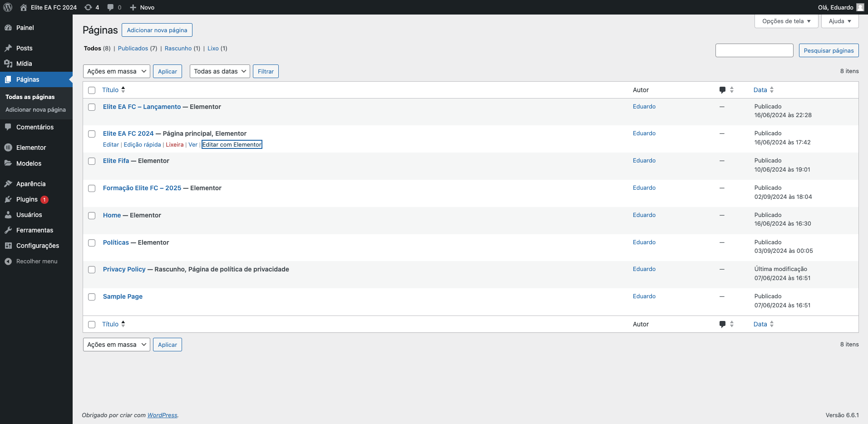Image resolution: width=868 pixels, height=424 pixels.
Task: Click the top Aplicar button
Action: (x=168, y=71)
